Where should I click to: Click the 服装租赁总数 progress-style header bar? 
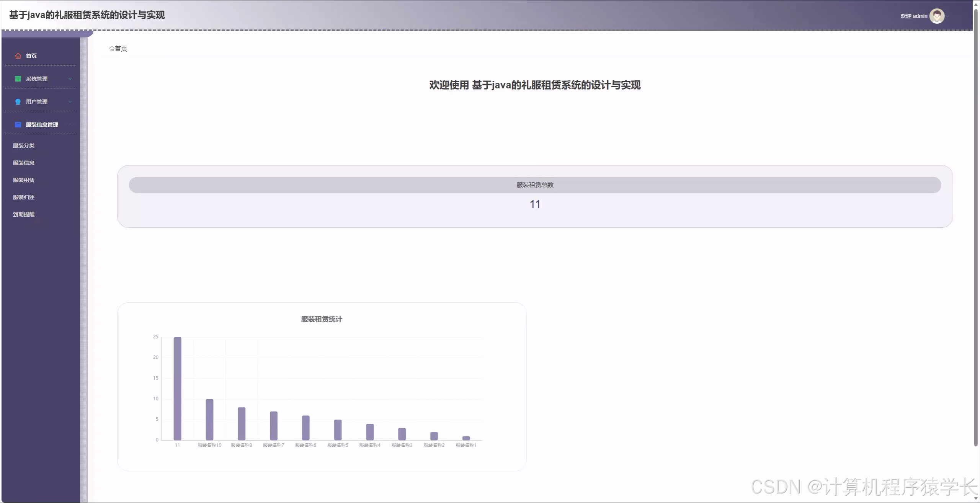[x=535, y=185]
